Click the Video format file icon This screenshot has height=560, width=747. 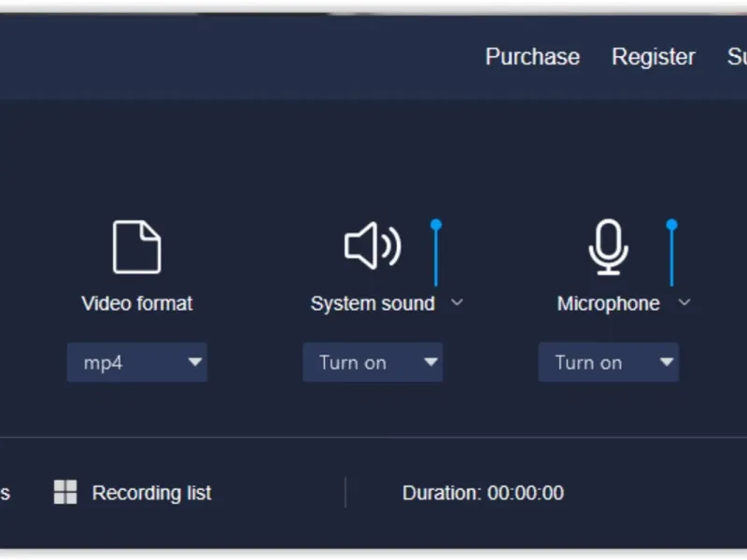(136, 247)
